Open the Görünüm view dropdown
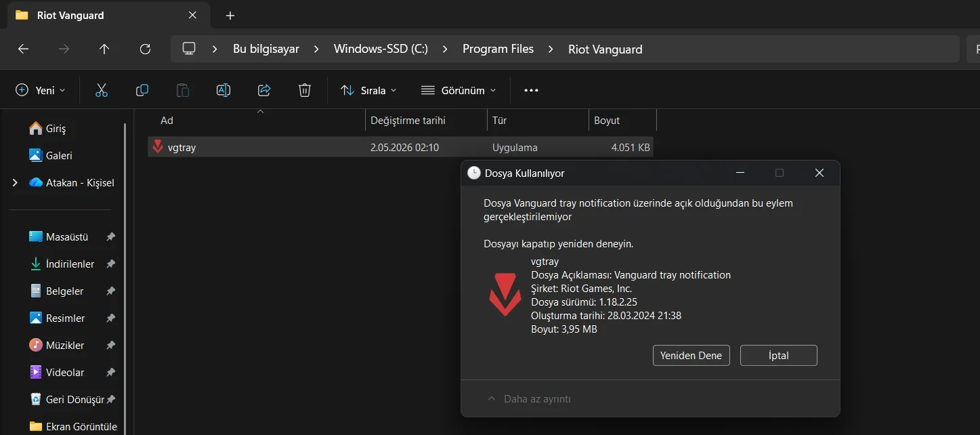This screenshot has width=980, height=435. [x=459, y=90]
